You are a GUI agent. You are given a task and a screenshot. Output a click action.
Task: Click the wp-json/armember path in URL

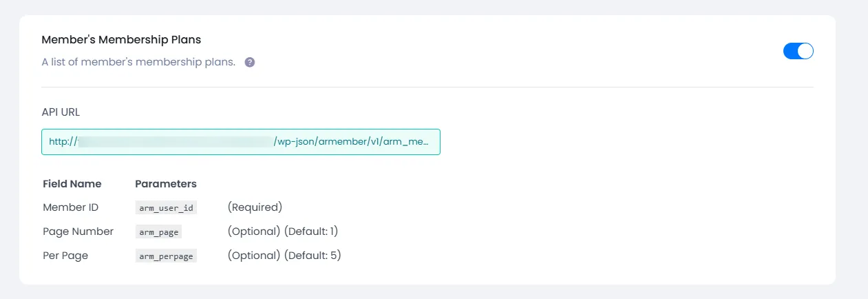pos(324,142)
